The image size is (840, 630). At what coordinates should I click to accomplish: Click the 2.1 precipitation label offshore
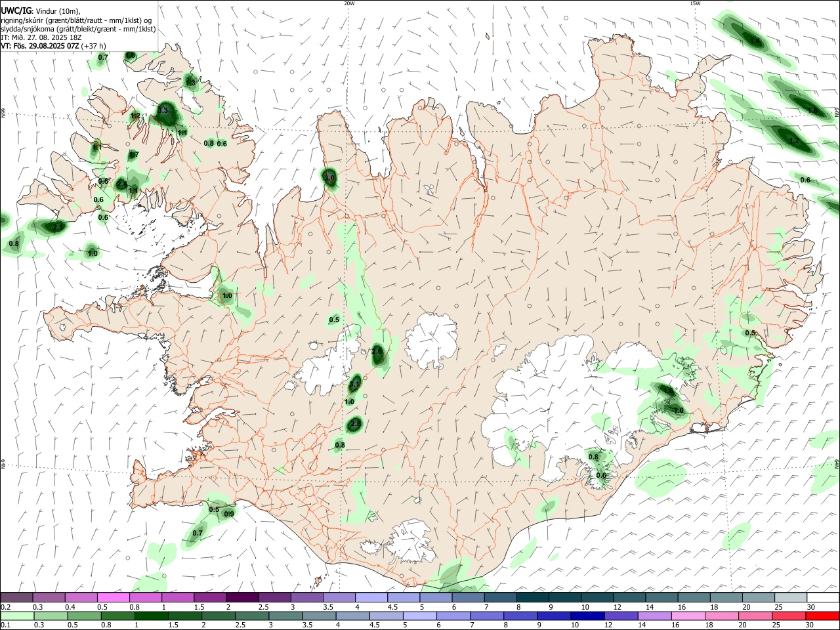[58, 228]
